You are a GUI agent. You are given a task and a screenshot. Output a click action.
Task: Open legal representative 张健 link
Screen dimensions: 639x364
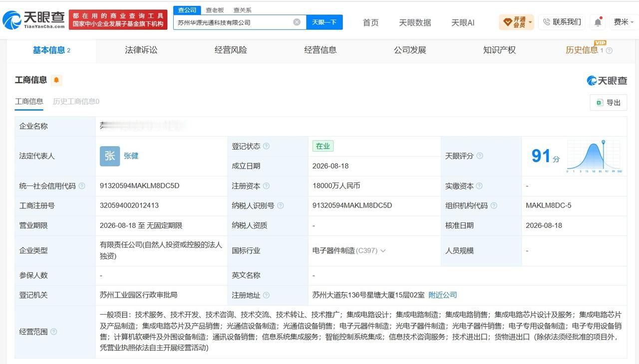(131, 156)
